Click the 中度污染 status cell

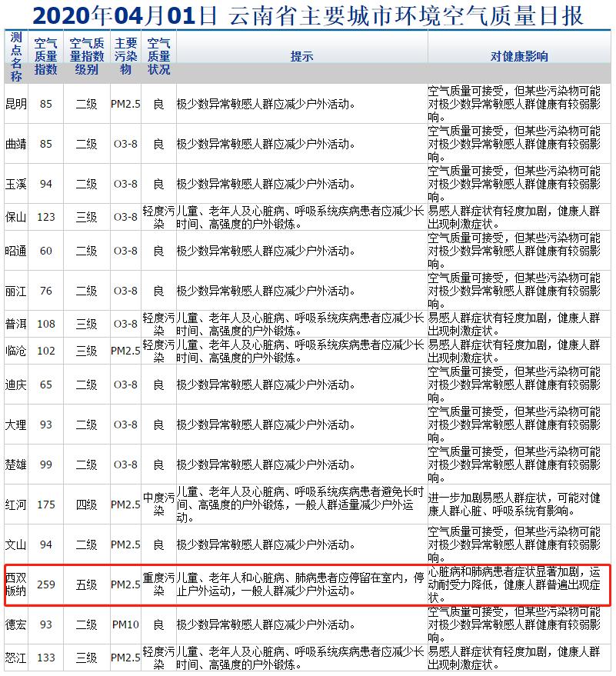(158, 505)
